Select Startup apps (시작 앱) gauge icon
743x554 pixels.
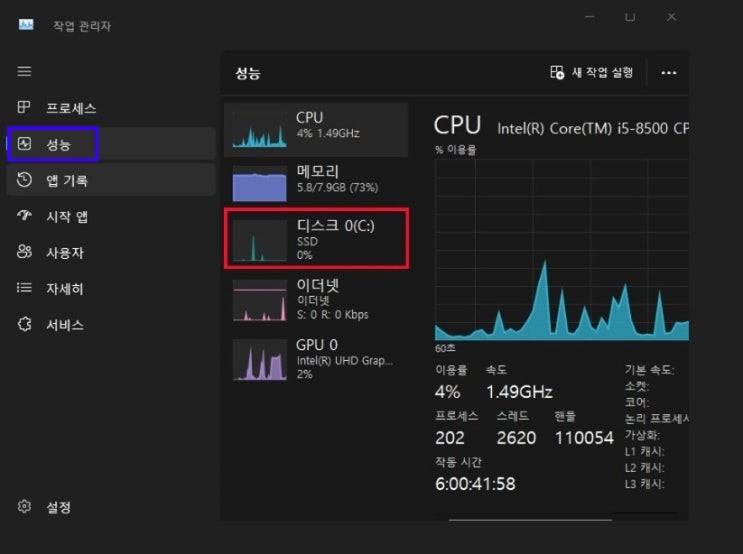(25, 216)
